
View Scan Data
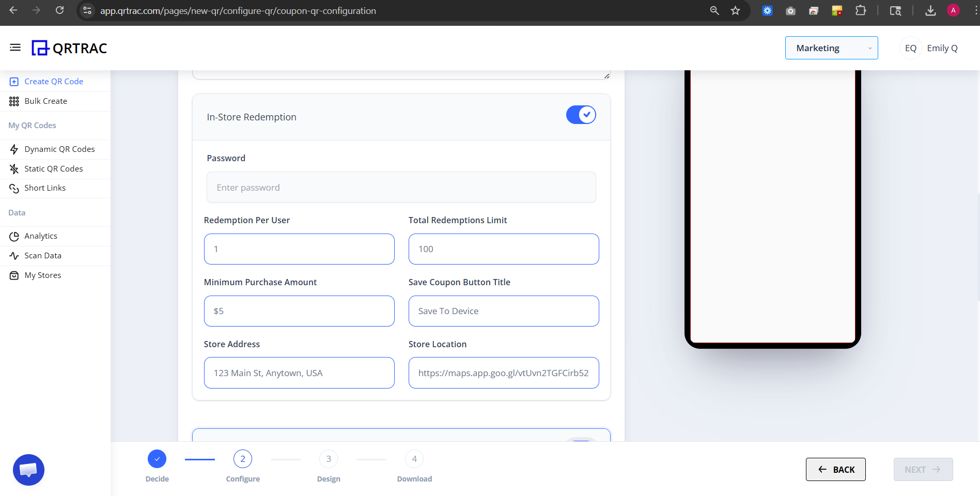click(43, 255)
